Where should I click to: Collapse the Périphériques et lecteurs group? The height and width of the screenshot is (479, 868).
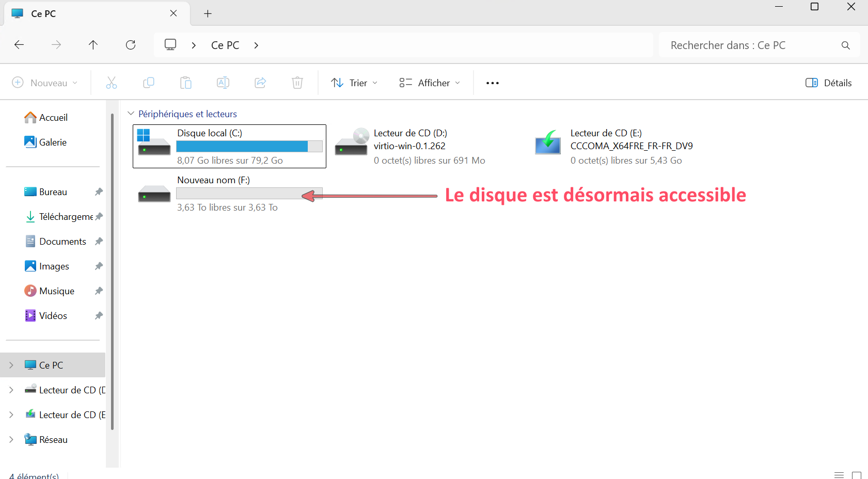[x=131, y=114]
